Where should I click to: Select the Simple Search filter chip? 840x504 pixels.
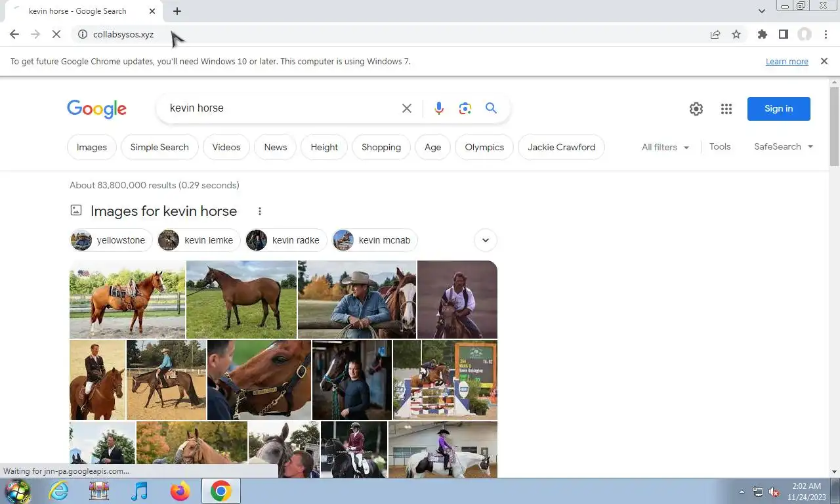159,147
